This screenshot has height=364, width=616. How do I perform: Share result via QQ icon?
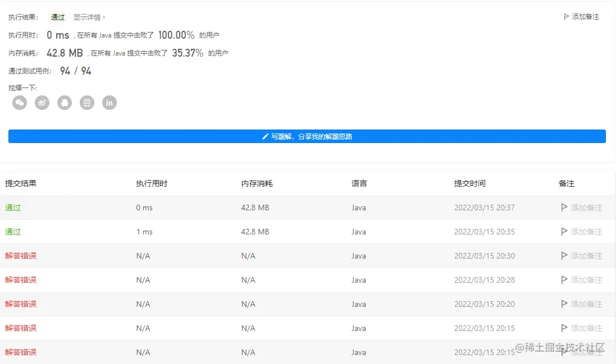(x=65, y=103)
